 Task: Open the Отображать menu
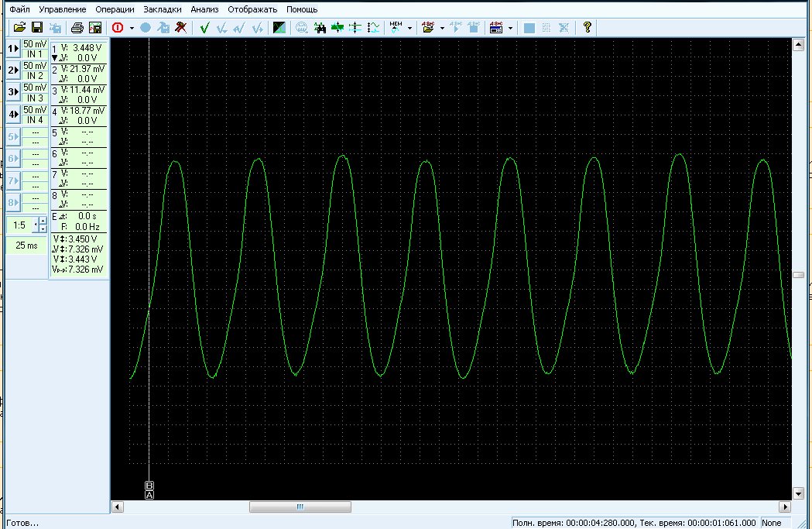click(x=252, y=9)
